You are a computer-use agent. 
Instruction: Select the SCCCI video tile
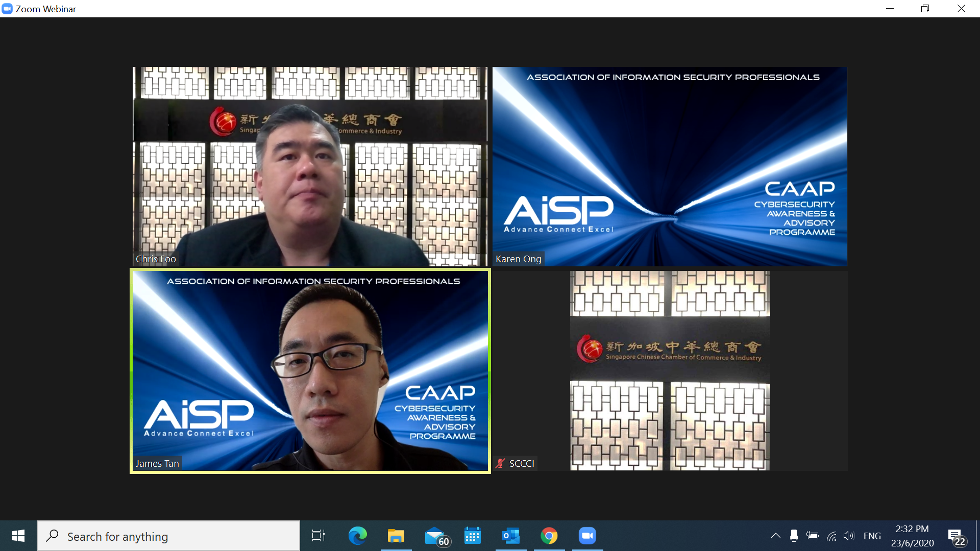coord(670,371)
